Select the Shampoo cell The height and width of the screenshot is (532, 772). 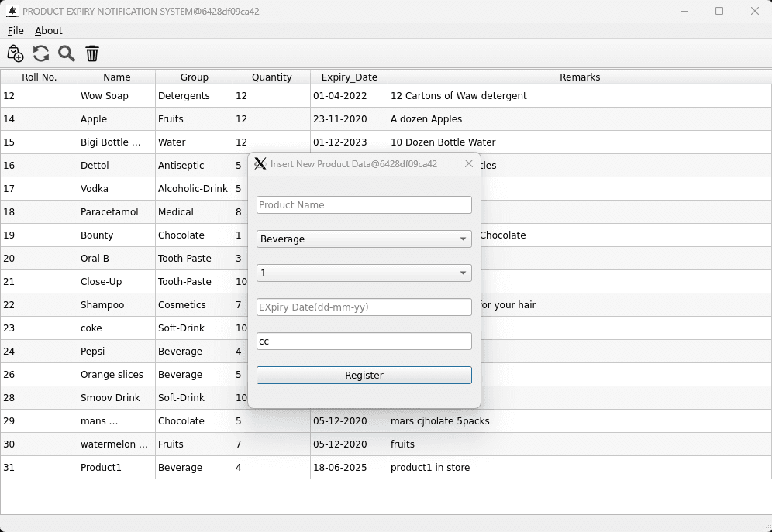117,305
